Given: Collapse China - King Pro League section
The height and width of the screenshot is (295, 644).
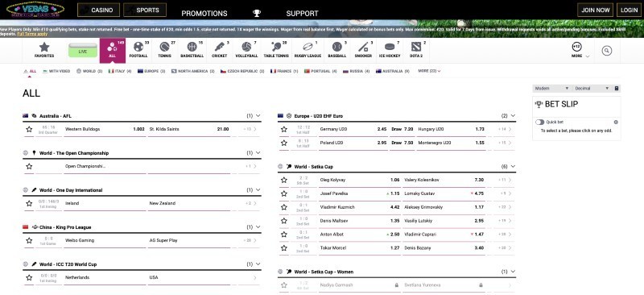Looking at the screenshot, I should pos(258,227).
